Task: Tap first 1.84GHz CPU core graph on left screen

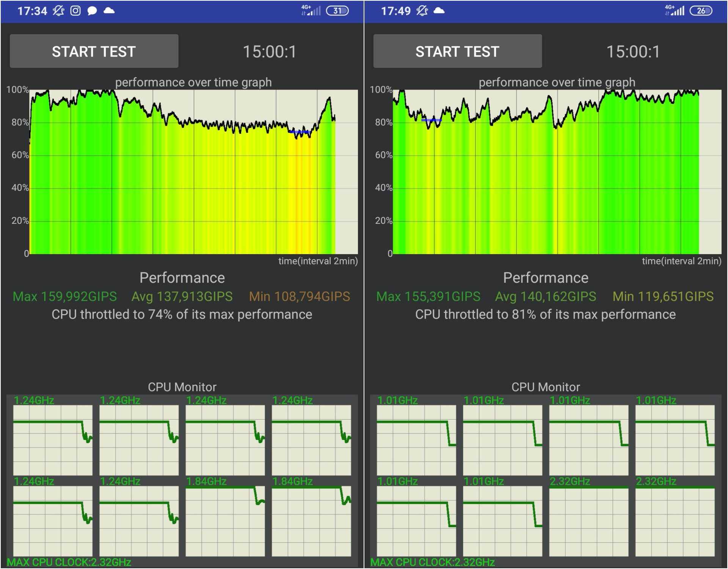Action: (x=225, y=521)
